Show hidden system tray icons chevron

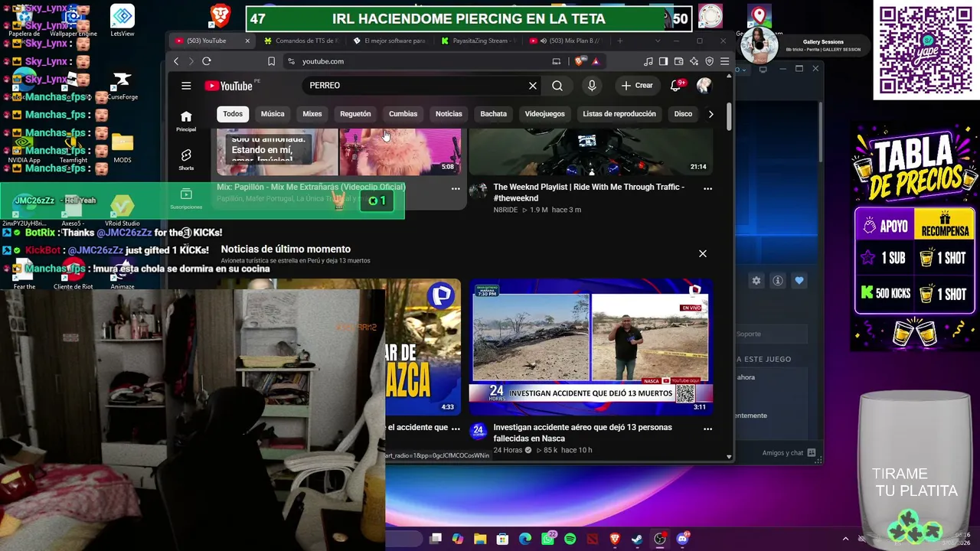[x=845, y=539]
